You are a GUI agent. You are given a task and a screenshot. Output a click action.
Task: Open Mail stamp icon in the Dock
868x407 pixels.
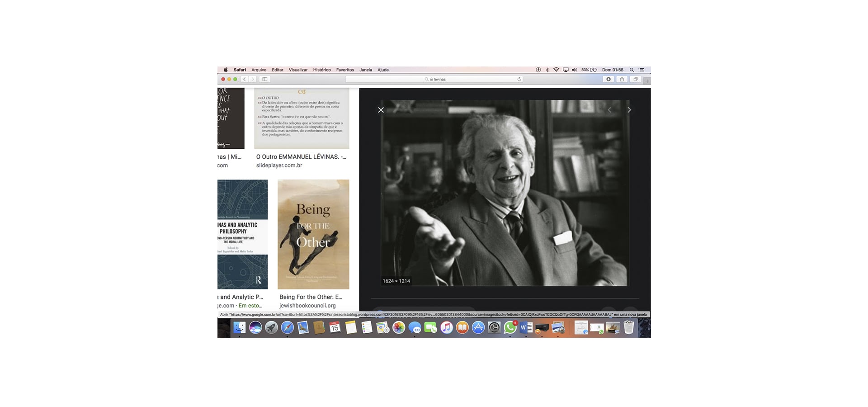click(303, 327)
